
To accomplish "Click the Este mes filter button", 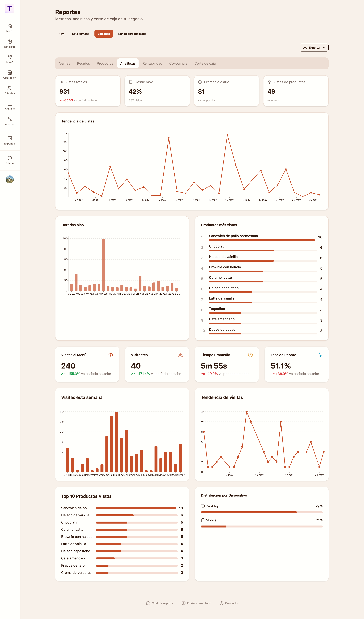I will coord(104,34).
